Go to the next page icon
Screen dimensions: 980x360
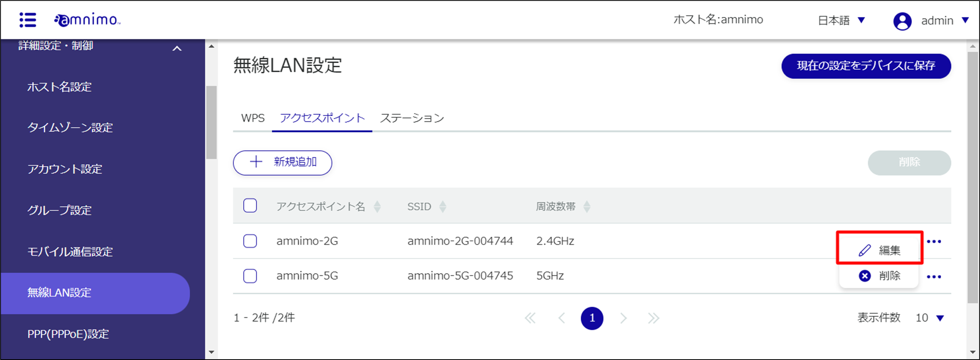tap(623, 318)
